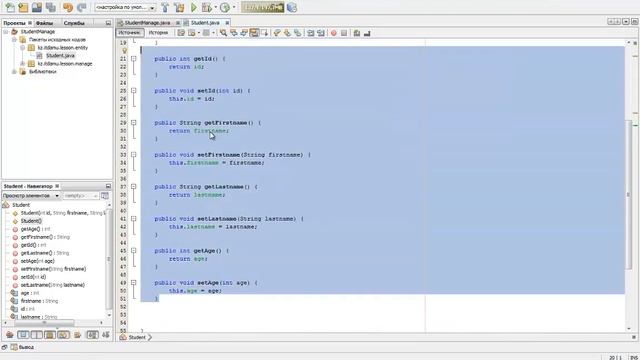This screenshot has height=360, width=640.
Task: Click Find Previous Occurrence editor icon
Action: click(233, 33)
